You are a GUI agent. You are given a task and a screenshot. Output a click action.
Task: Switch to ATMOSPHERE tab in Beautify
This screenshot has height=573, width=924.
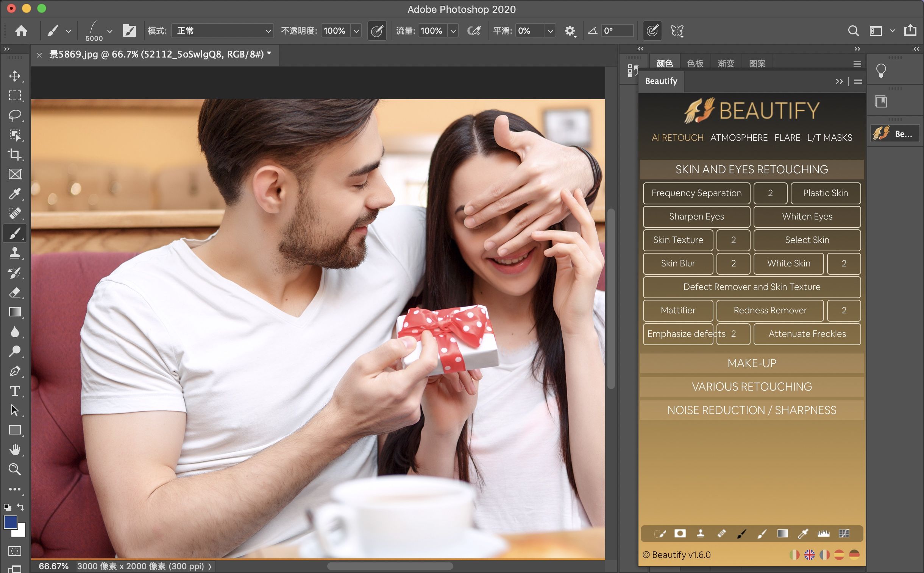pos(738,137)
